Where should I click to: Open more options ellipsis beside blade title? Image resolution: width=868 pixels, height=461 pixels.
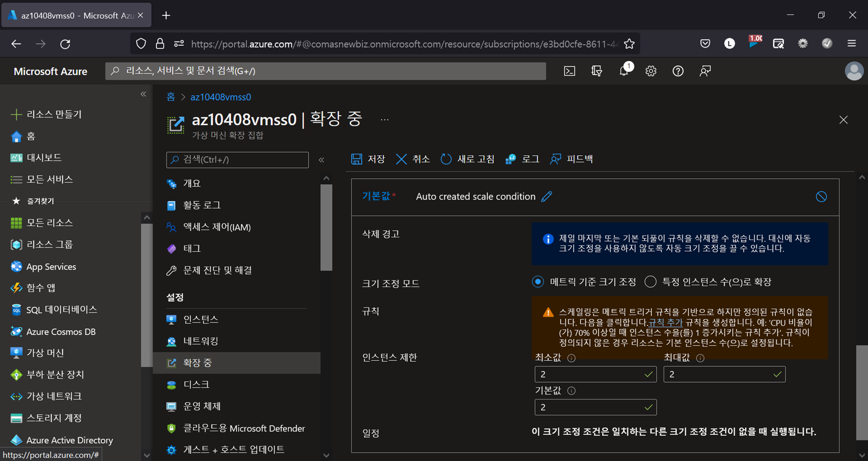click(385, 120)
